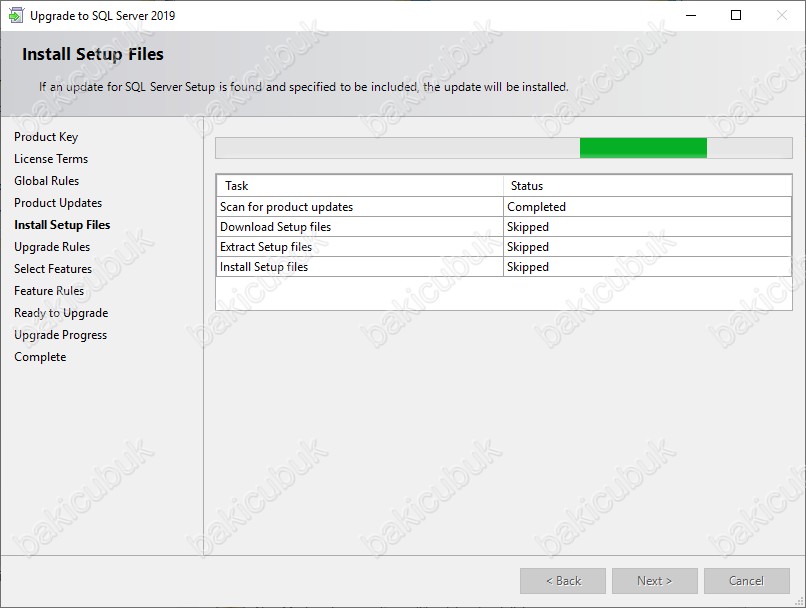Image resolution: width=806 pixels, height=608 pixels.
Task: Go to the Global Rules step
Action: point(46,181)
